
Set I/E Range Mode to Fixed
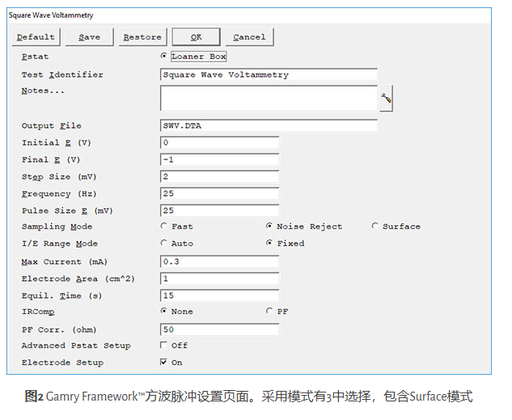pyautogui.click(x=269, y=243)
